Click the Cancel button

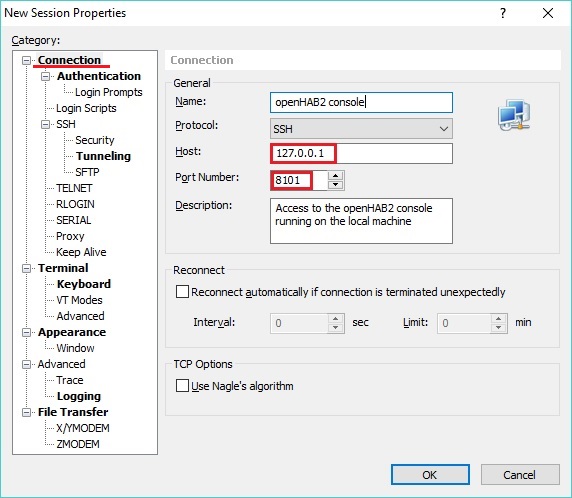[520, 475]
